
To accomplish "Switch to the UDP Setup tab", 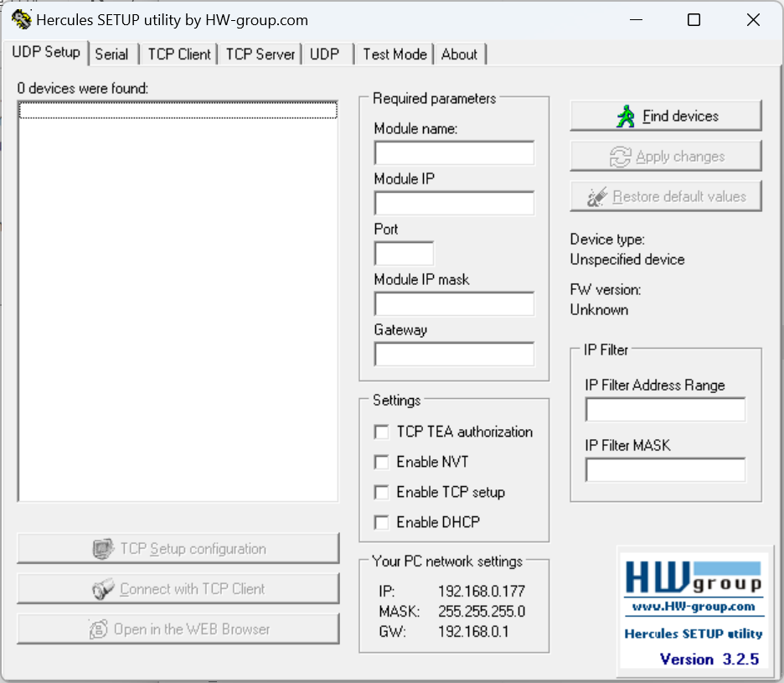I will (46, 53).
